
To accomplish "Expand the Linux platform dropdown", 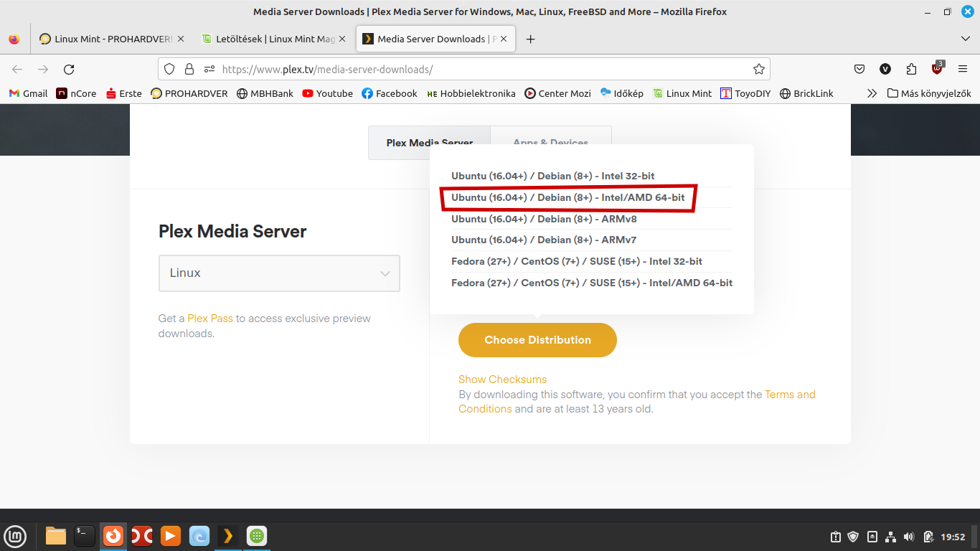I will [x=279, y=273].
